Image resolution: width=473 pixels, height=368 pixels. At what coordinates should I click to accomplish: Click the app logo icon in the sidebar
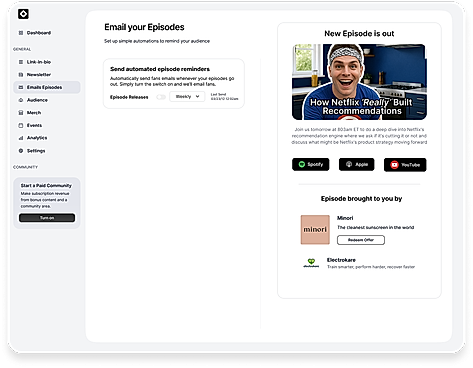[23, 14]
